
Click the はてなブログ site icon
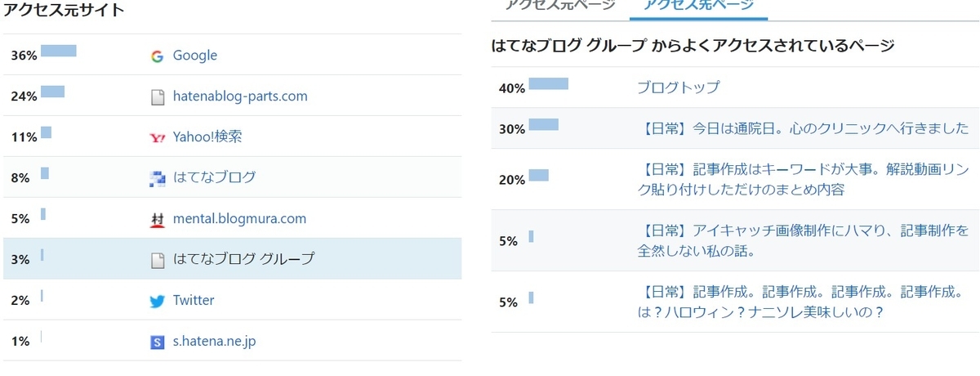(158, 179)
